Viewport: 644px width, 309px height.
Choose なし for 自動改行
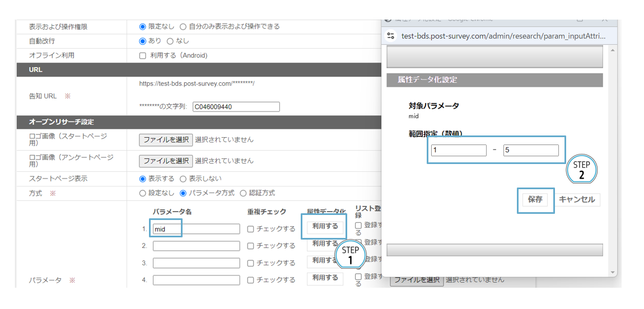pyautogui.click(x=170, y=41)
